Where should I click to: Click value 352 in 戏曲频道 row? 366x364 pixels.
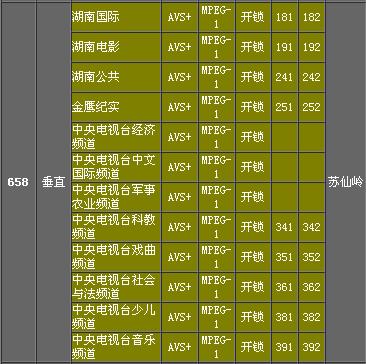pyautogui.click(x=311, y=257)
